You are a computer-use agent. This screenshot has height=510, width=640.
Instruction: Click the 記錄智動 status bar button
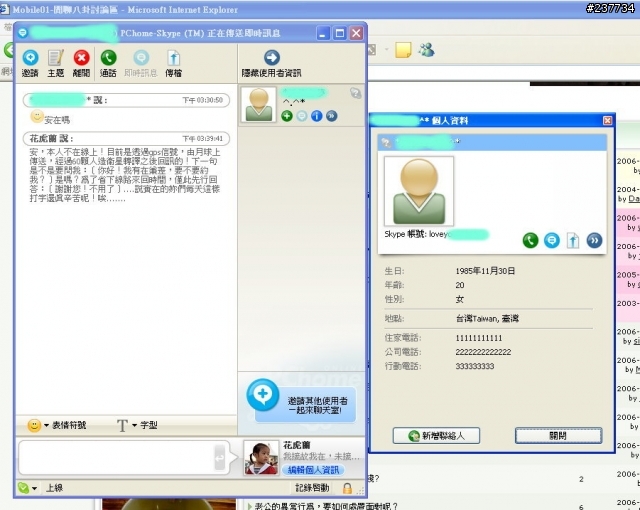pyautogui.click(x=312, y=488)
